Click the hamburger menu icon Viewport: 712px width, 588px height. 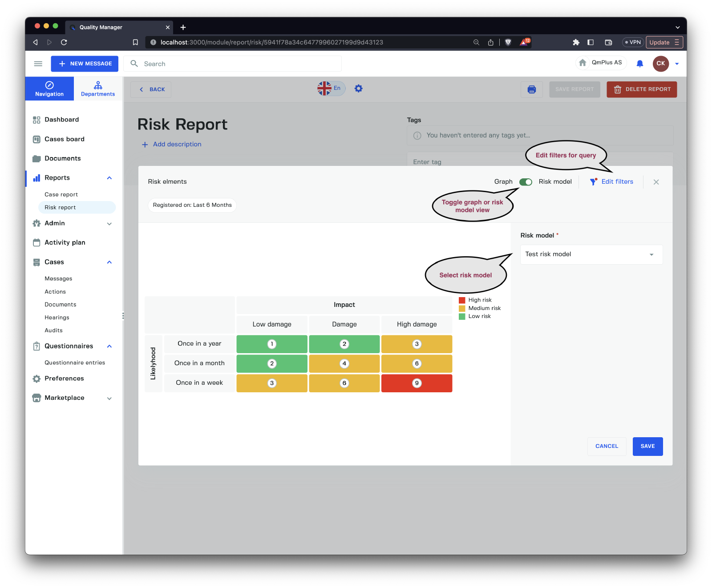[38, 64]
